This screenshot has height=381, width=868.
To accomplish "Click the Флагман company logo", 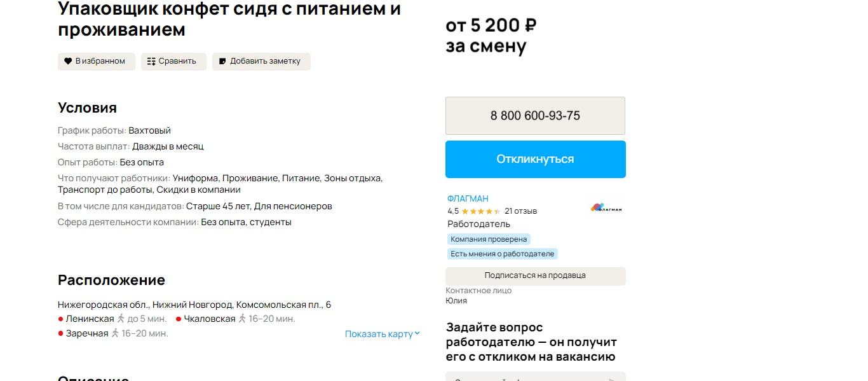I will point(606,208).
